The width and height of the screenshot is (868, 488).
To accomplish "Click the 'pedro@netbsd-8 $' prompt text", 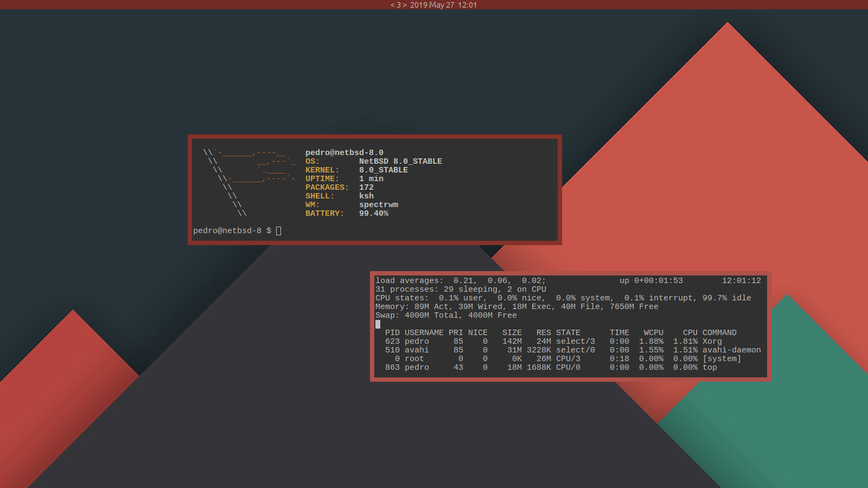I will [232, 231].
